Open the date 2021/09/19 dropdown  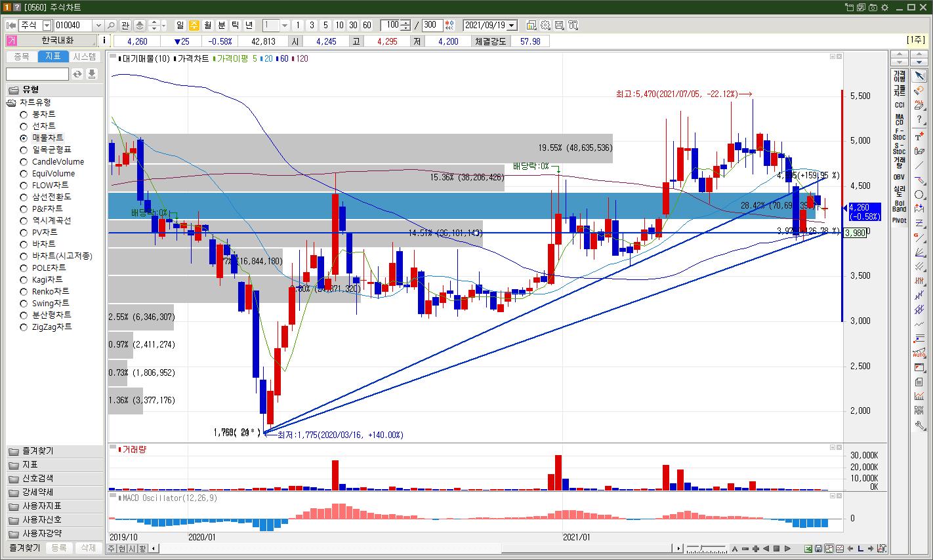point(512,25)
